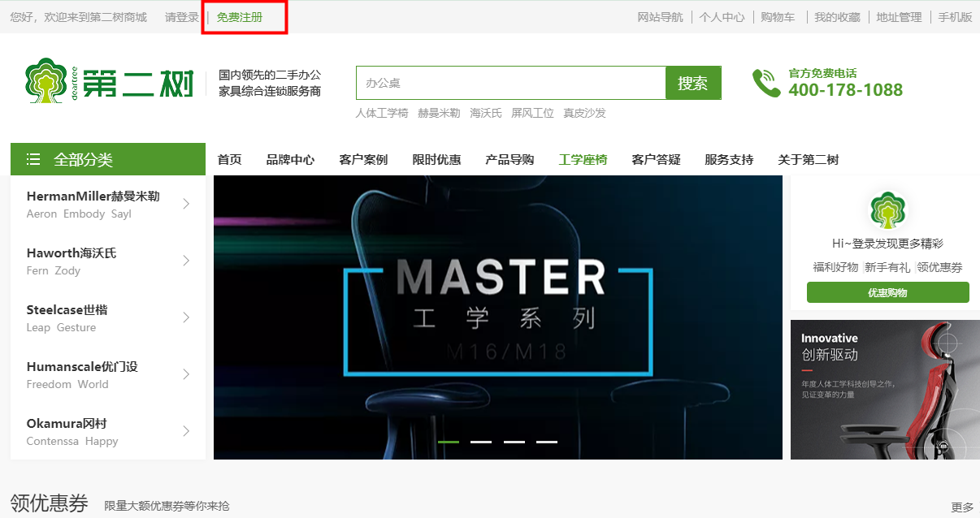Click the 免费注册 register link

240,17
